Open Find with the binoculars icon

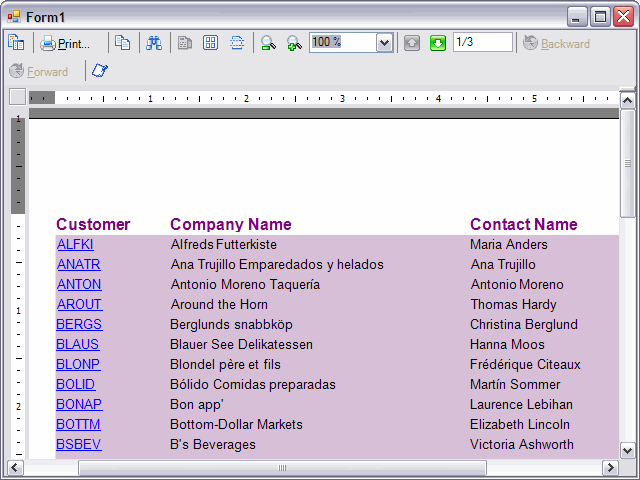[x=154, y=43]
